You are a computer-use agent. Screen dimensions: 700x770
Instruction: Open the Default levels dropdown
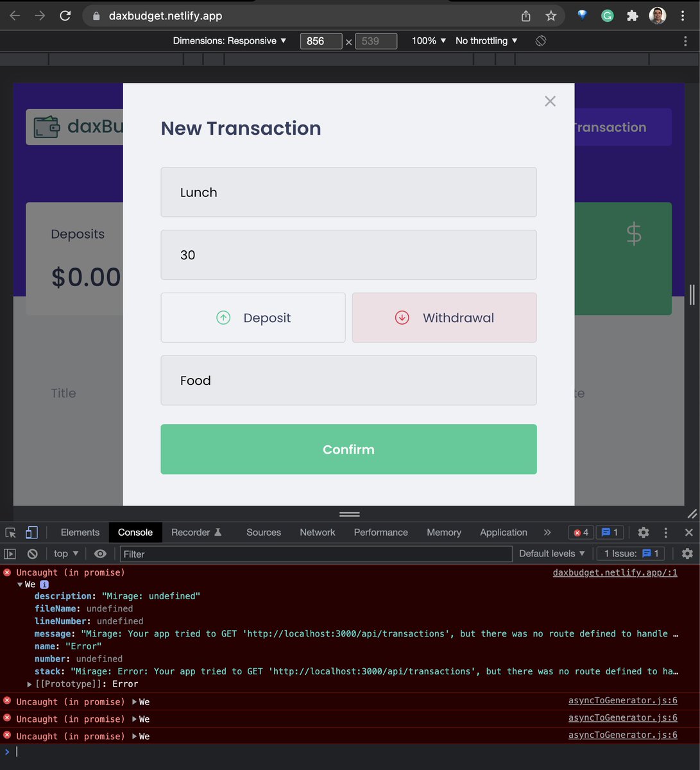coord(552,554)
